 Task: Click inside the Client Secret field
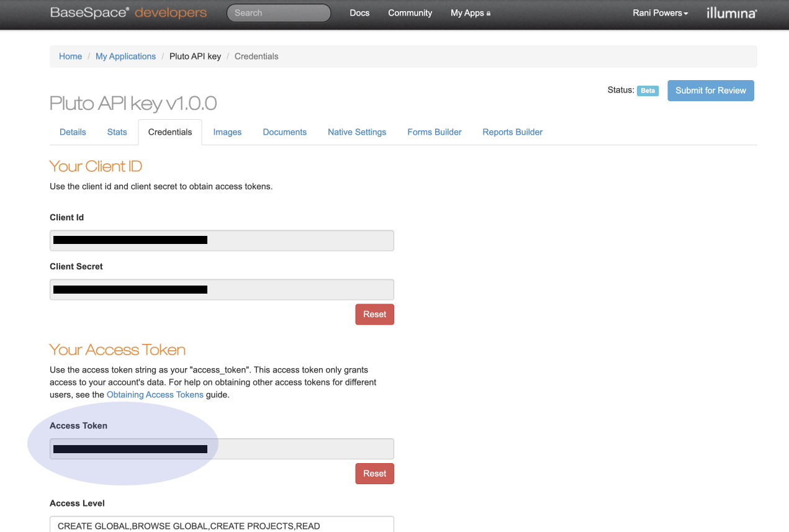coord(222,289)
